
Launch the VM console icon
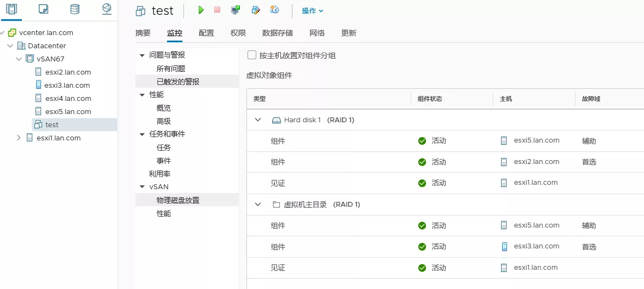[x=235, y=10]
